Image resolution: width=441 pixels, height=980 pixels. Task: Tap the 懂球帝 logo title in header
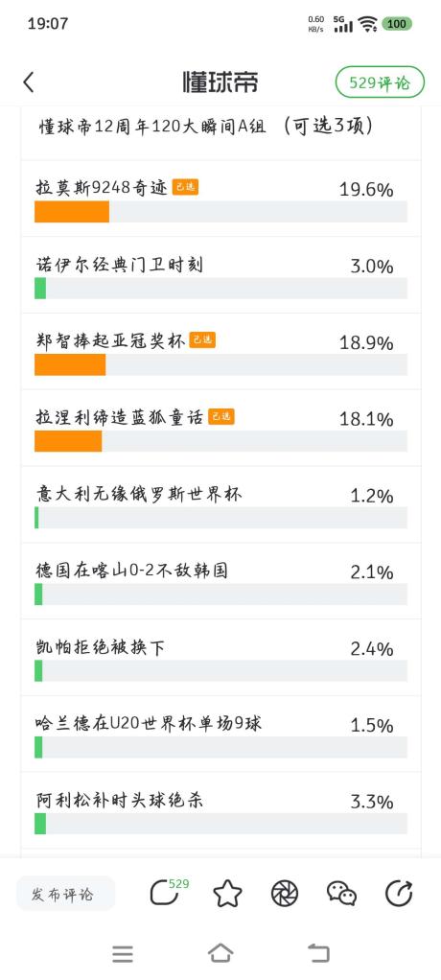(x=220, y=82)
